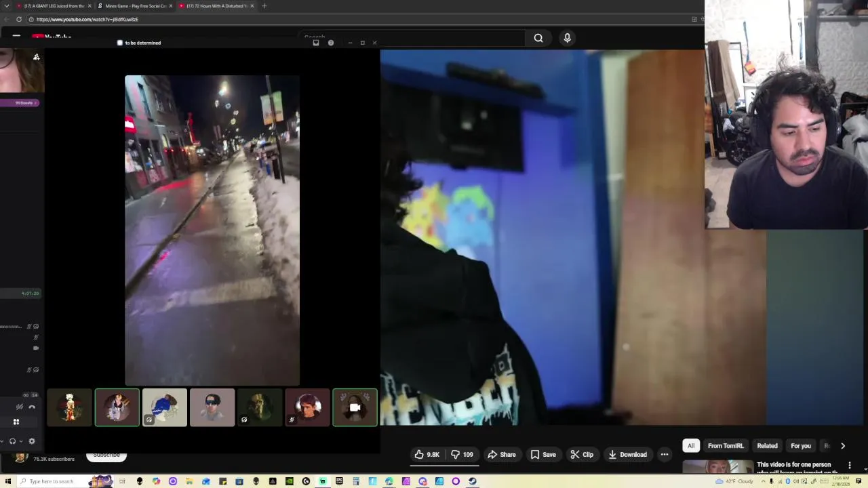The height and width of the screenshot is (488, 868).
Task: Select the Related chip
Action: pyautogui.click(x=767, y=446)
